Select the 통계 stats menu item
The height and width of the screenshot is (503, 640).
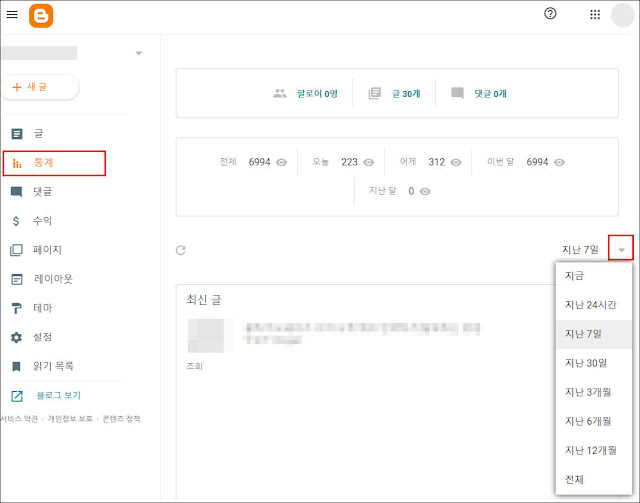[54, 163]
